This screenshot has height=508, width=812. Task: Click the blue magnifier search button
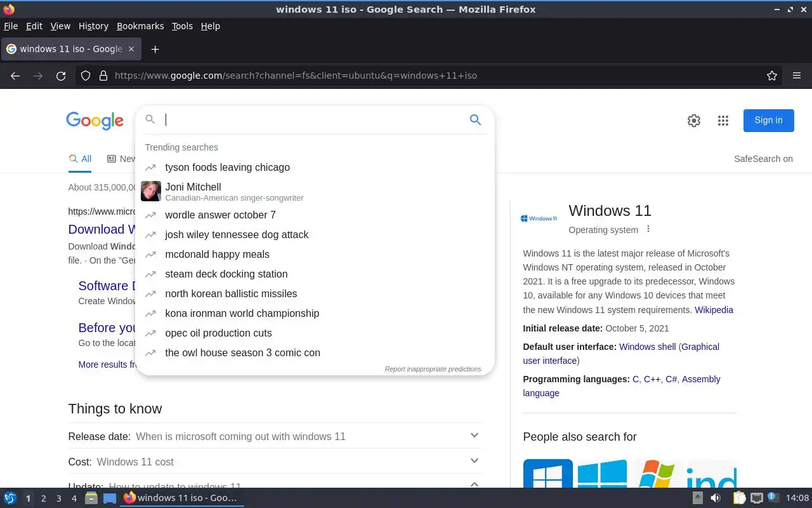pyautogui.click(x=475, y=119)
